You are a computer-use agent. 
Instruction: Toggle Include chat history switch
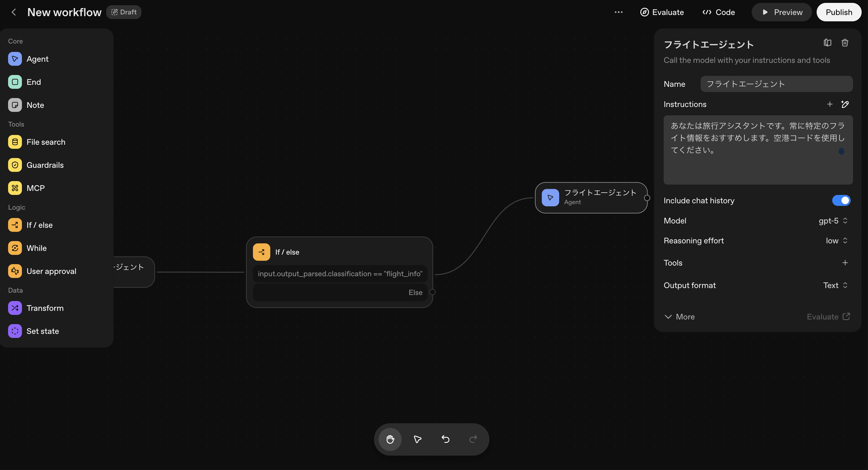[x=841, y=200]
